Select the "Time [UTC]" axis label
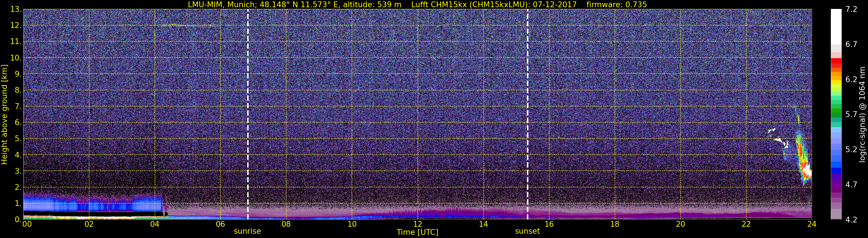The width and height of the screenshot is (868, 238). [x=417, y=232]
